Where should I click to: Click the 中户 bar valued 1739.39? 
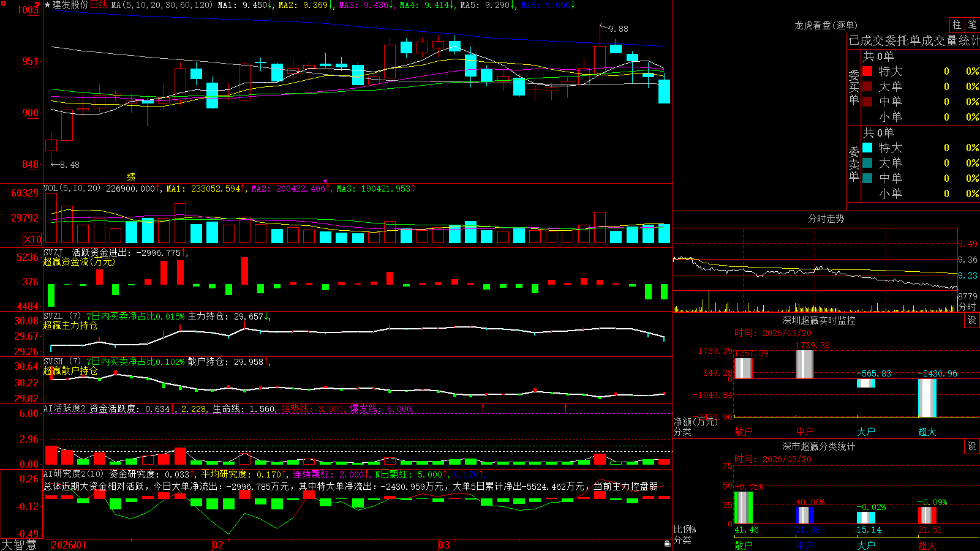click(x=804, y=364)
